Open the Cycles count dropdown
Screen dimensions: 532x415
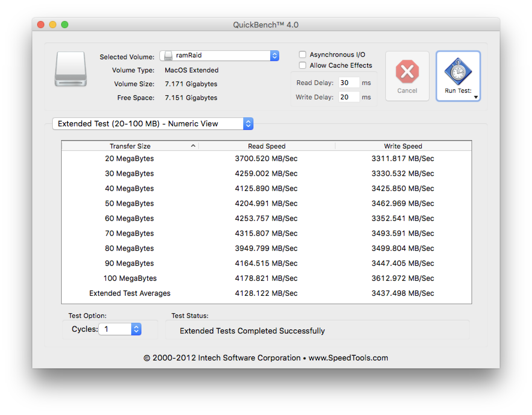pyautogui.click(x=120, y=329)
